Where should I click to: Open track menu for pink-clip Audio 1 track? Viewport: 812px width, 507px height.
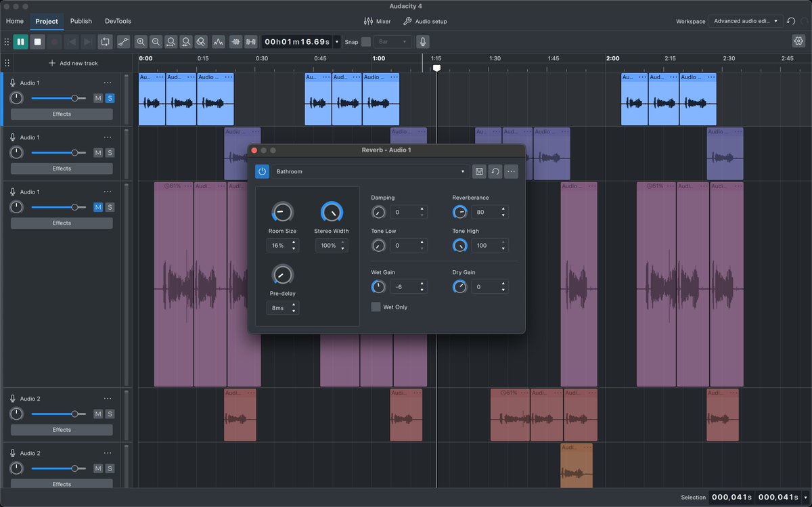pos(108,192)
